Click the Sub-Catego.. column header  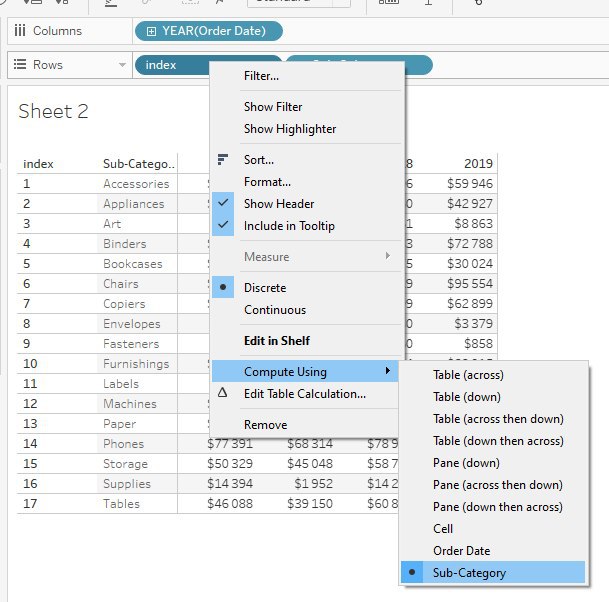(x=139, y=164)
